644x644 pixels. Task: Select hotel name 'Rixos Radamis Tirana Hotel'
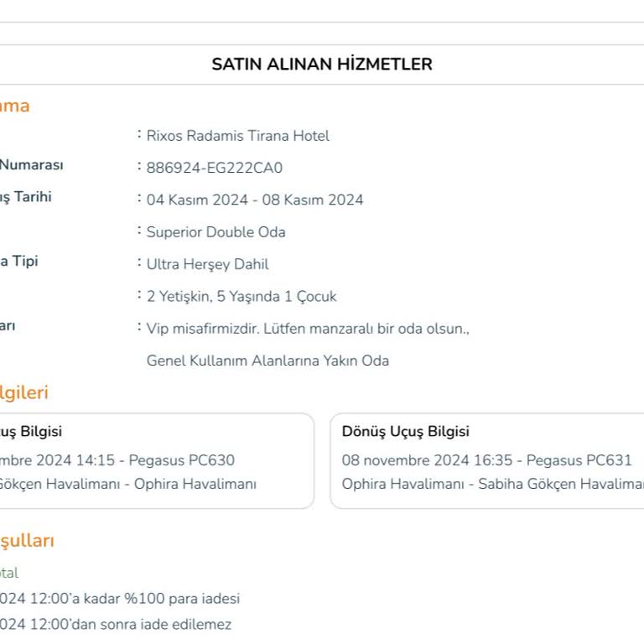click(x=238, y=136)
